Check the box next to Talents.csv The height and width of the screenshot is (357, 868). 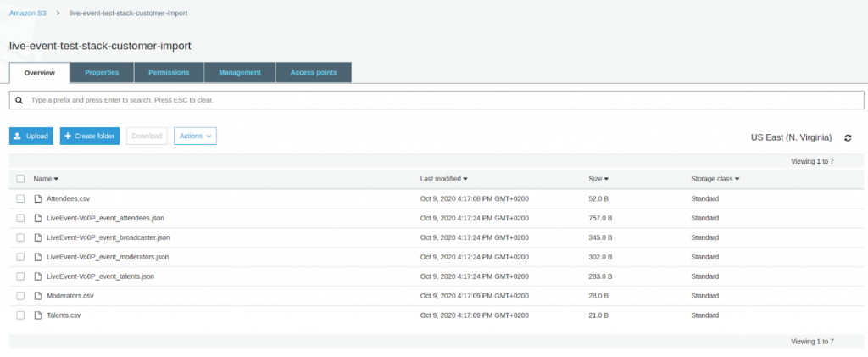point(20,315)
